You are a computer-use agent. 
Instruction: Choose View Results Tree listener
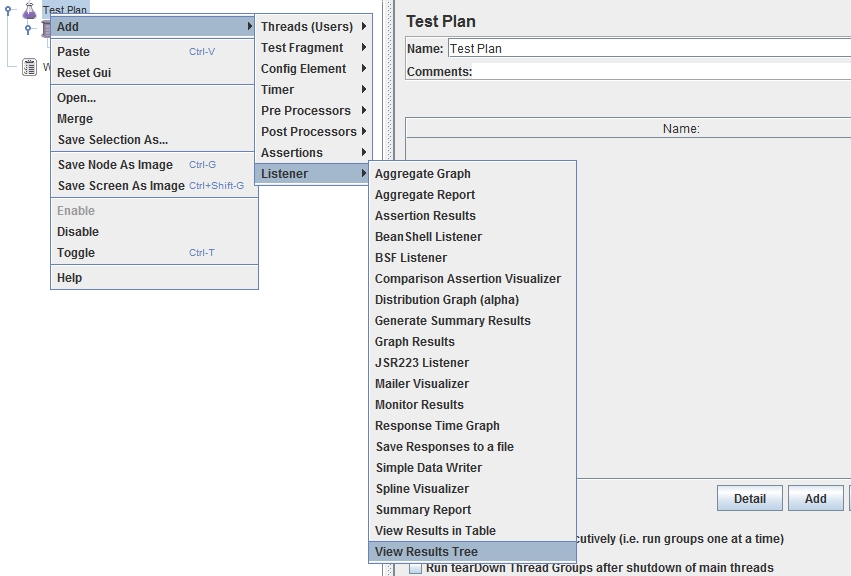pos(426,552)
